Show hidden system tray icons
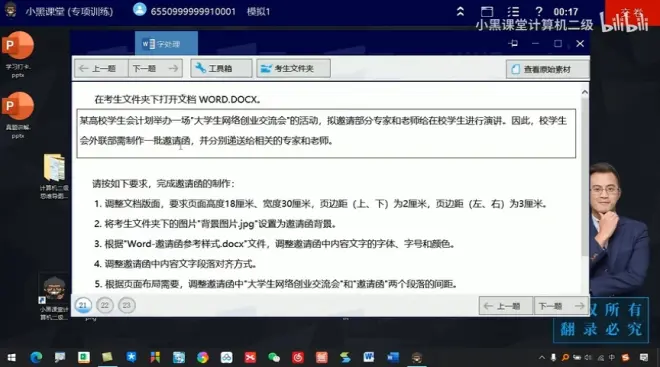 pyautogui.click(x=542, y=357)
